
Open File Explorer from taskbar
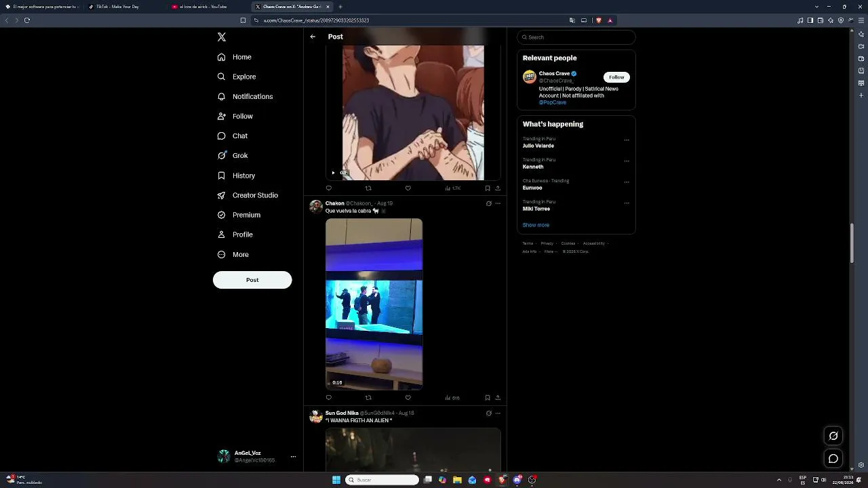click(457, 480)
